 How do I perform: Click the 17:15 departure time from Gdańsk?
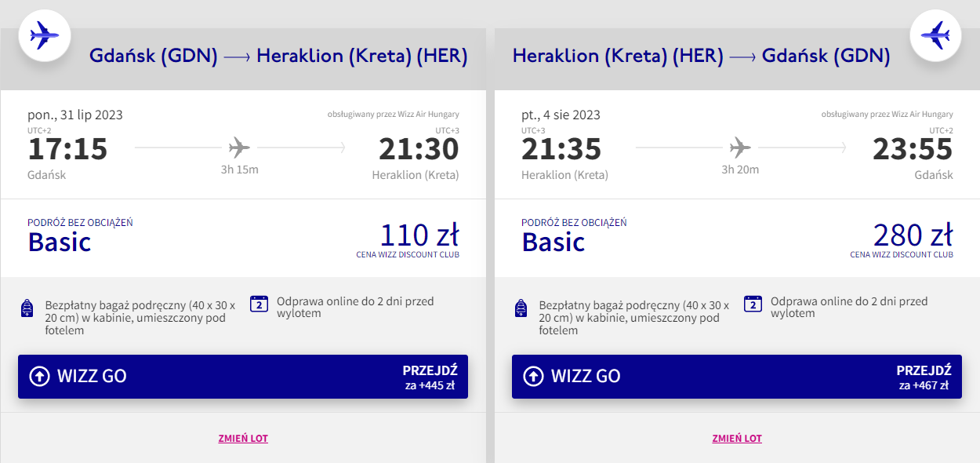67,149
